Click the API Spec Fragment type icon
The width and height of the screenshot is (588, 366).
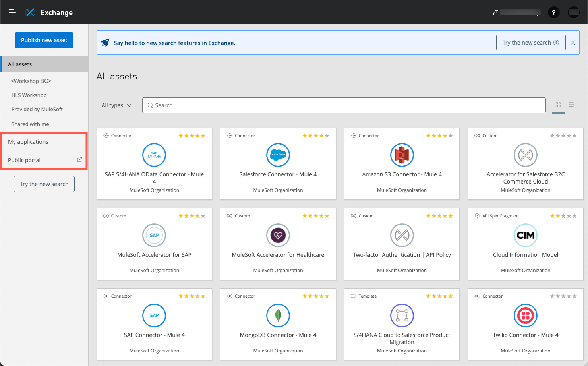477,216
